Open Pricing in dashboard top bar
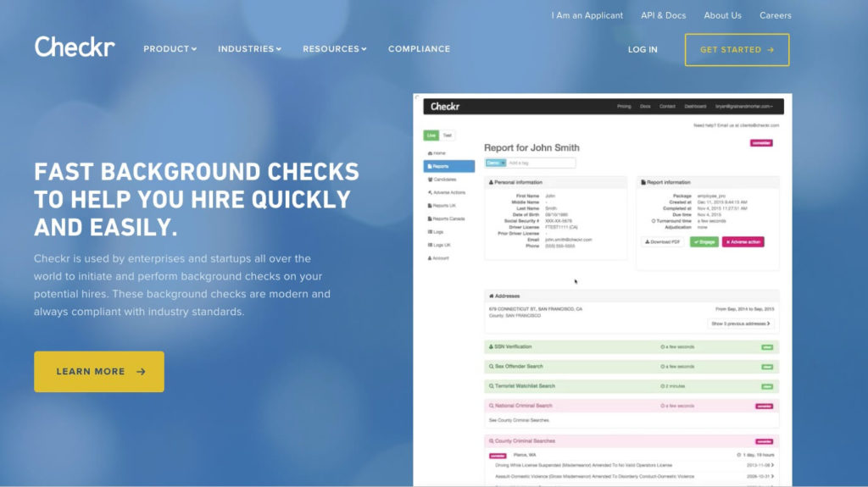Screen dimensions: 868x487 coord(624,106)
